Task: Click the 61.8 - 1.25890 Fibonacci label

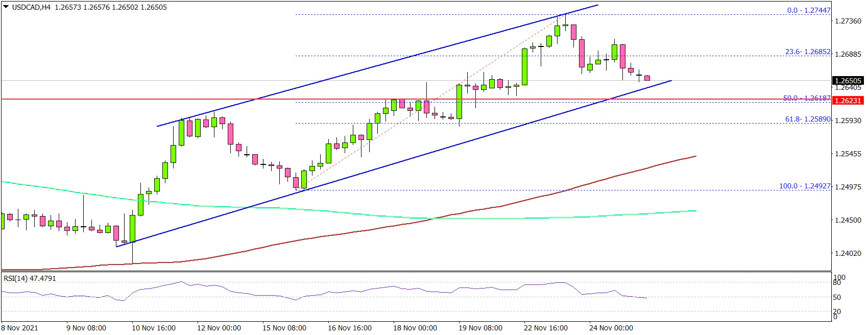Action: coord(807,119)
